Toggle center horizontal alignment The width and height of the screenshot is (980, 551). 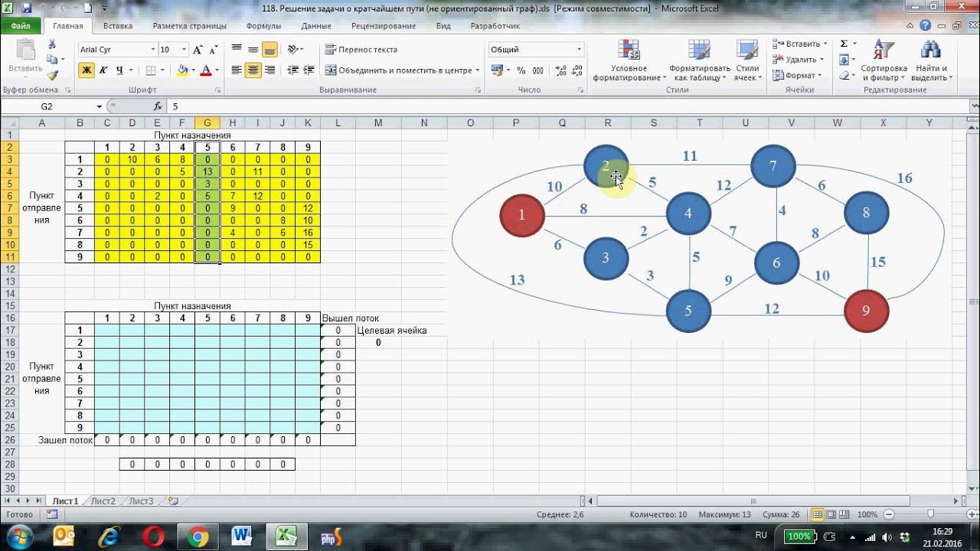coord(253,70)
